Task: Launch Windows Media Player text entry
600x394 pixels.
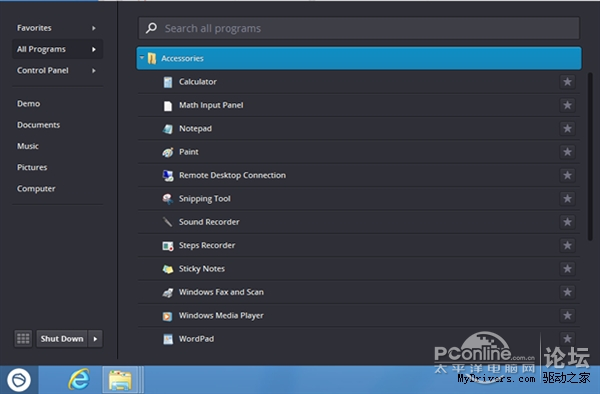Action: [x=221, y=316]
